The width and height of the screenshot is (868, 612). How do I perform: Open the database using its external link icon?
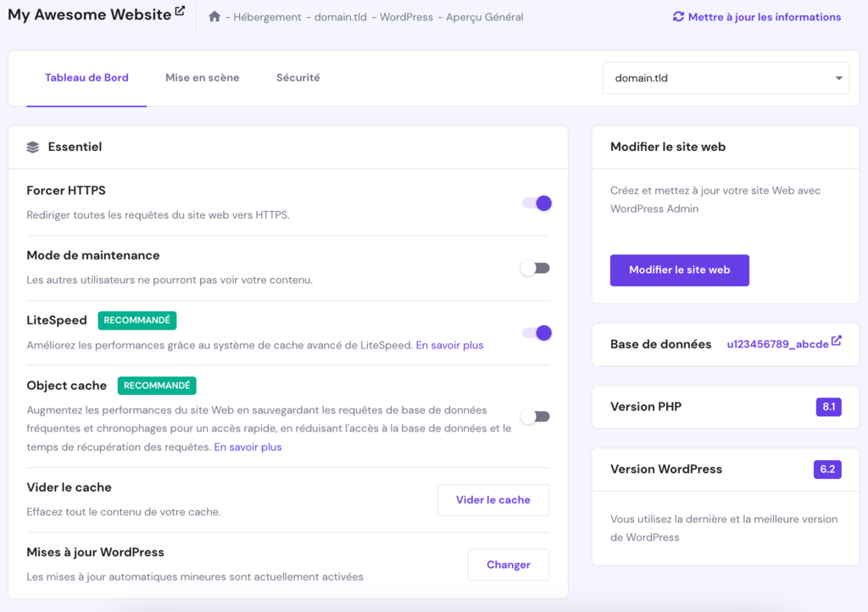[x=837, y=339]
